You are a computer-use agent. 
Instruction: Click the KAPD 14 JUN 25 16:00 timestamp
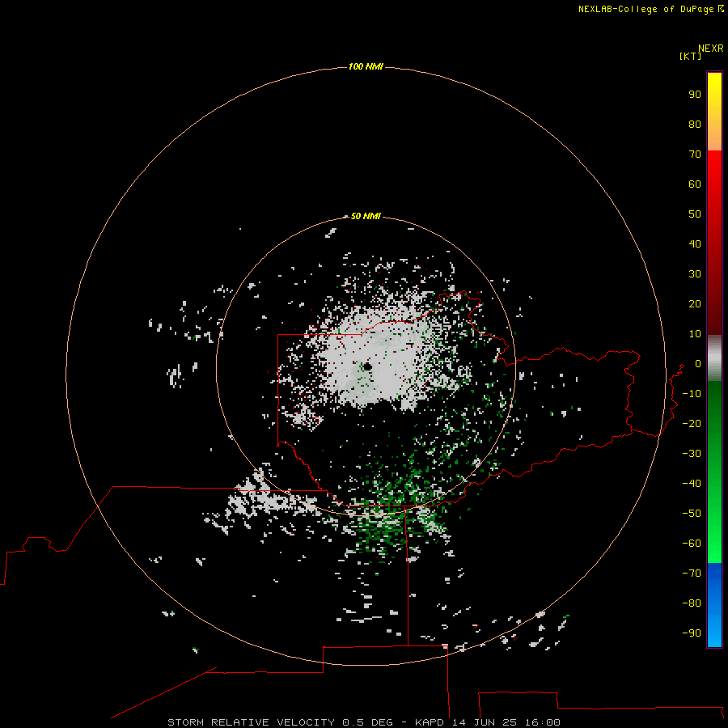pos(488,722)
